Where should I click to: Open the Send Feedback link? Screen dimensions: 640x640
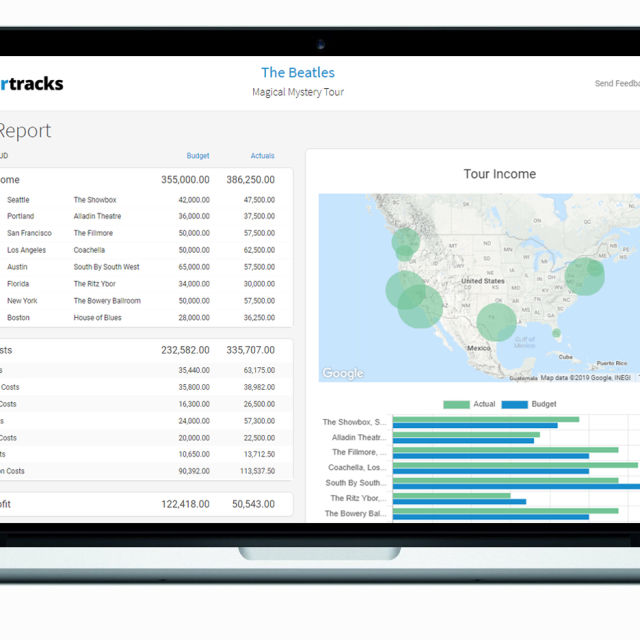[617, 83]
